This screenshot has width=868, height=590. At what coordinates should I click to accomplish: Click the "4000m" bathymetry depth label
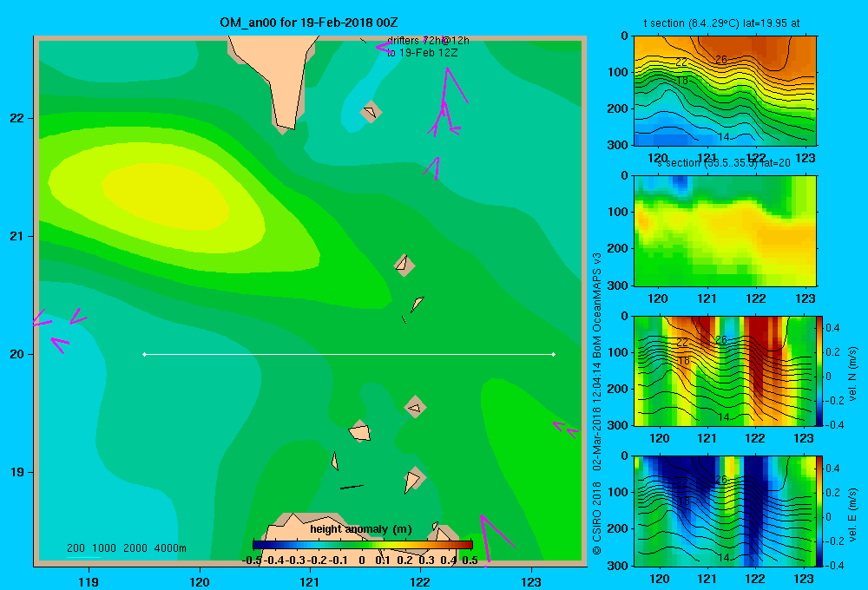pyautogui.click(x=170, y=548)
